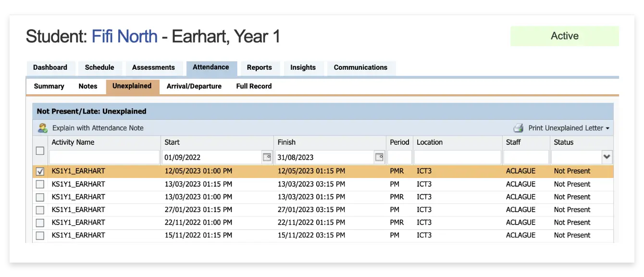Focus the Location filter input box
This screenshot has height=277, width=644.
tap(457, 157)
